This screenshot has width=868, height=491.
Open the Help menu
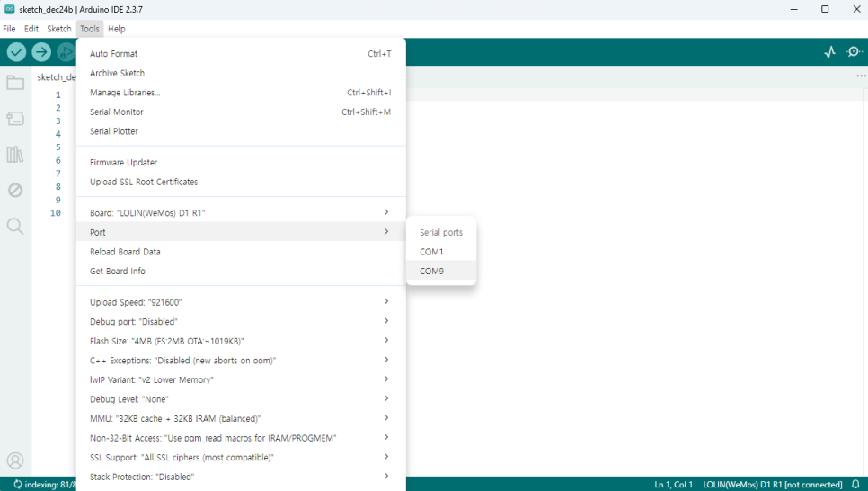pyautogui.click(x=117, y=29)
